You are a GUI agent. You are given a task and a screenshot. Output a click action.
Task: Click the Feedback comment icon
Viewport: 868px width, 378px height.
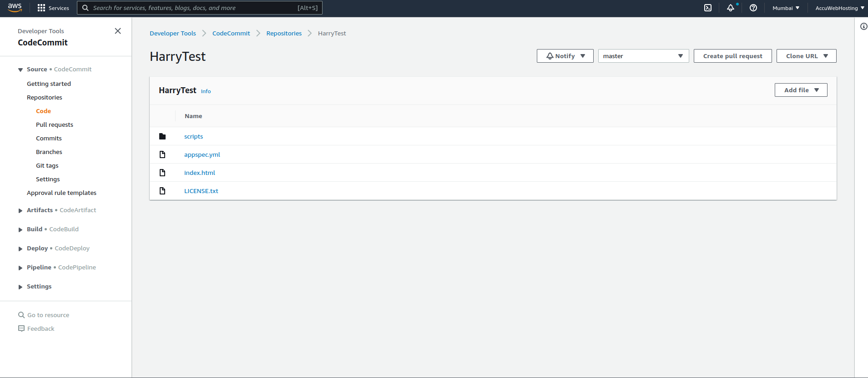coord(21,328)
